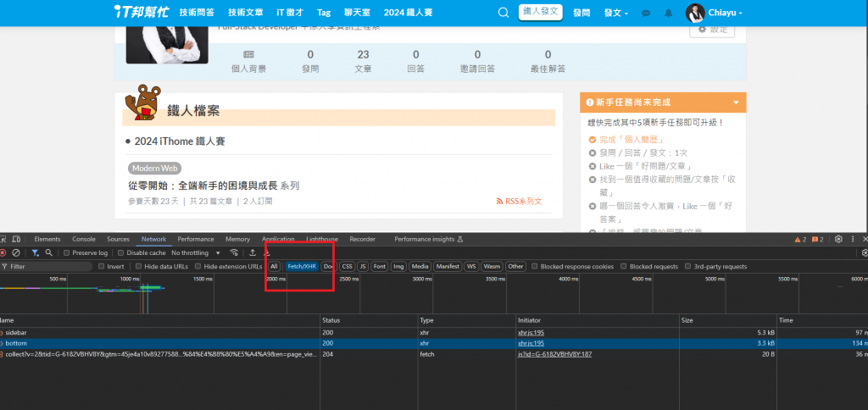Screen dimensions: 868x410
Task: Switch to the Elements tab
Action: (x=47, y=239)
